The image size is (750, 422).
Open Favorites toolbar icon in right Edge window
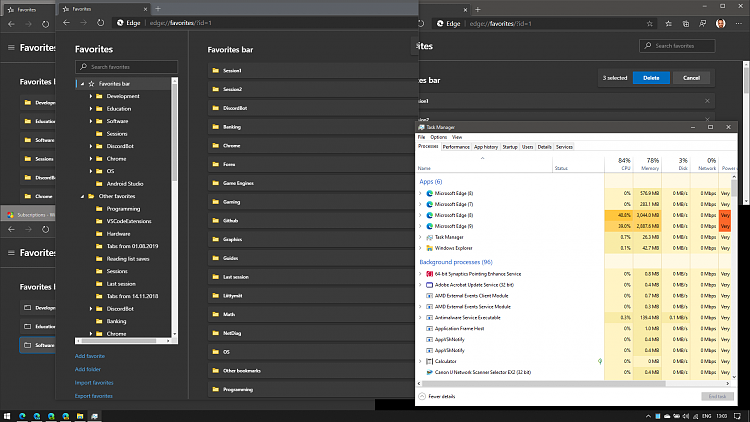point(669,23)
